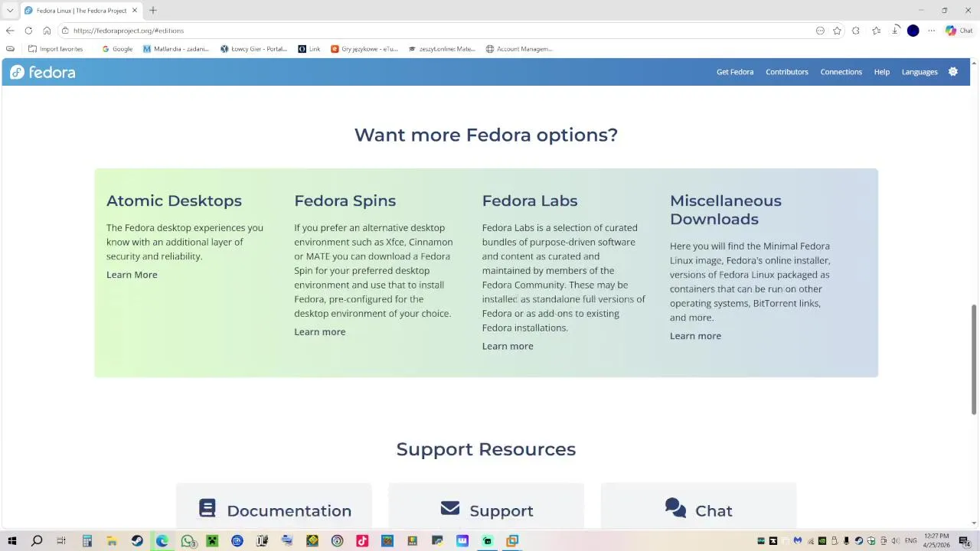Open Łowcy Gier bookmark
980x551 pixels.
point(253,49)
